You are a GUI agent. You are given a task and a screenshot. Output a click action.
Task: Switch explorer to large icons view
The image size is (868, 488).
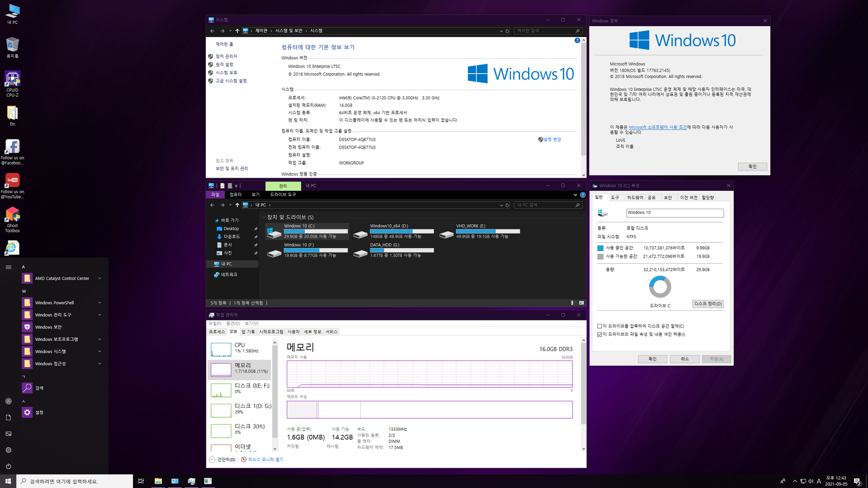(581, 303)
